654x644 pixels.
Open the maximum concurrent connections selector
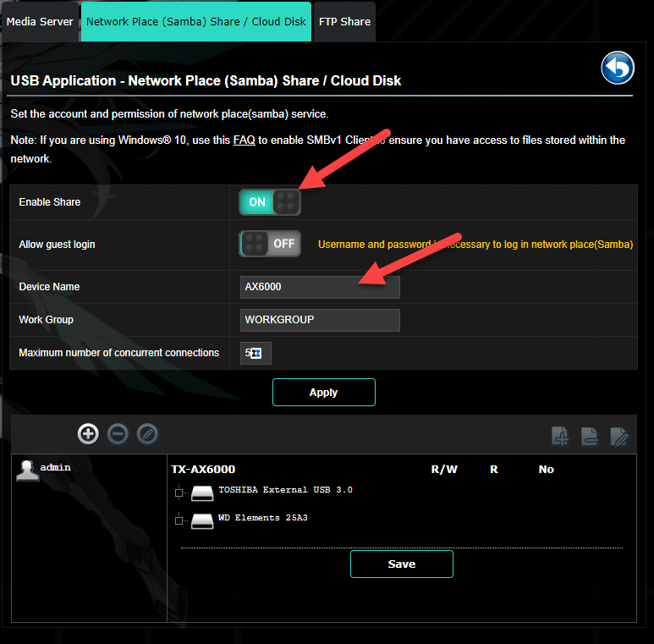256,353
